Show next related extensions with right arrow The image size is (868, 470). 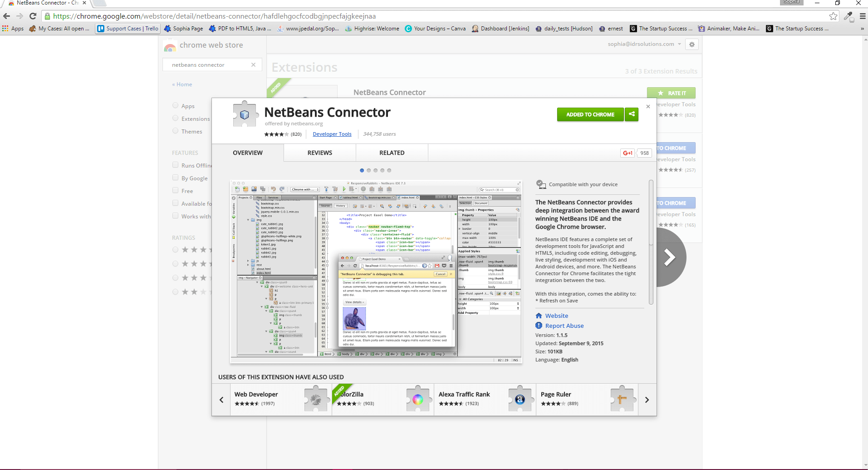point(647,400)
